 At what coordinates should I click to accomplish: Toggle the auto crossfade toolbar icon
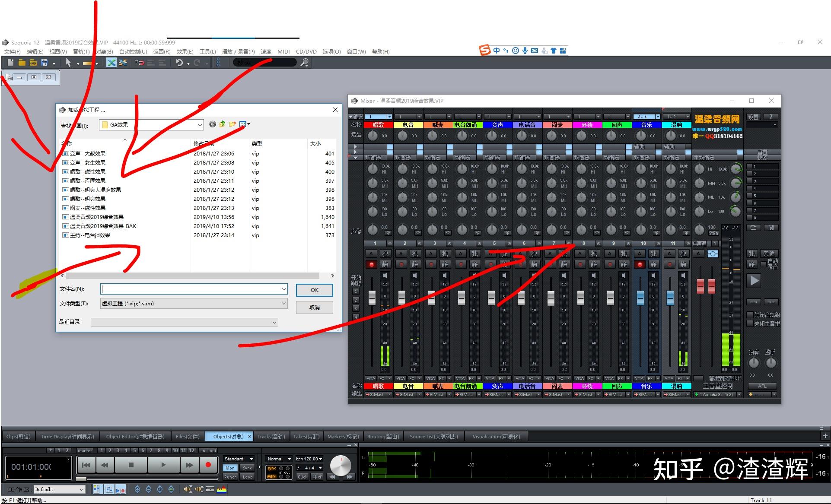click(x=111, y=63)
